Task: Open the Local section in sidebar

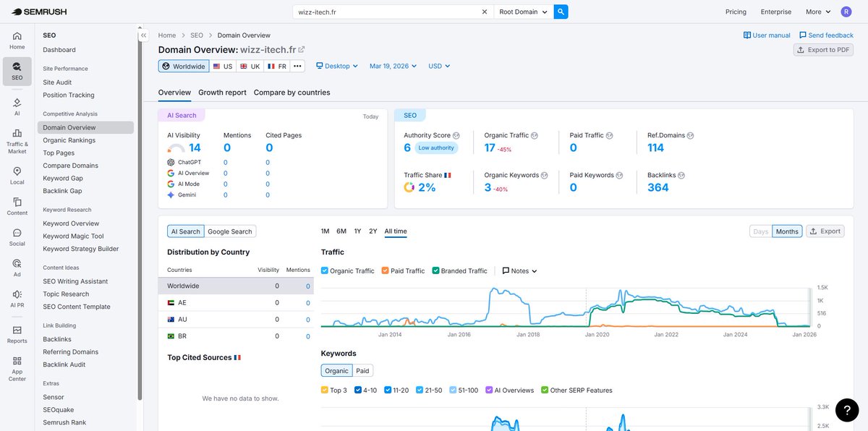Action: [x=17, y=176]
